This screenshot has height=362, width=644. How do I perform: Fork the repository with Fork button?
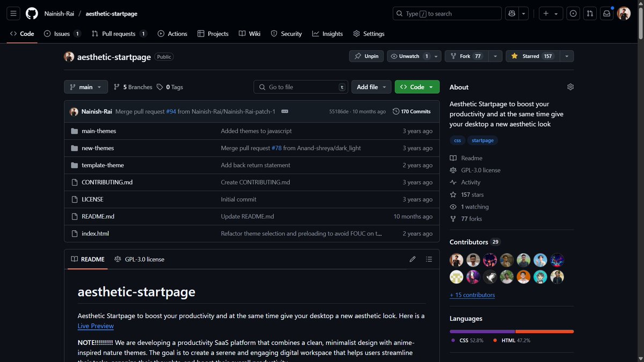[466, 56]
